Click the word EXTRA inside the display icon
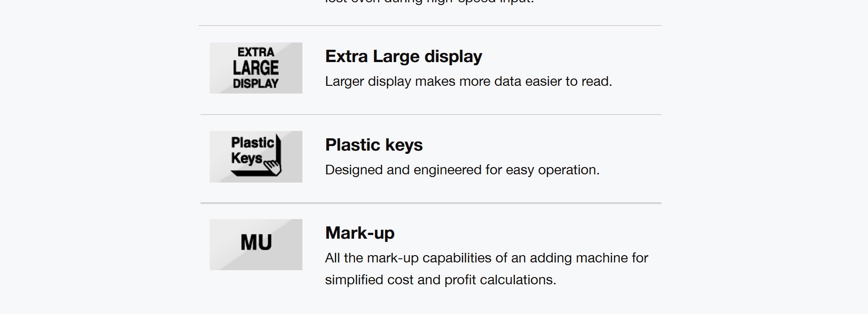 256,52
